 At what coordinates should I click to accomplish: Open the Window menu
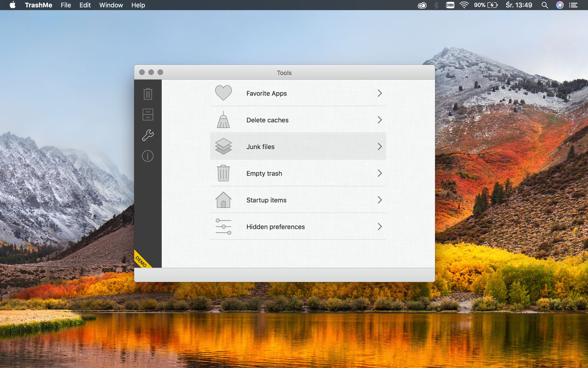pyautogui.click(x=111, y=5)
